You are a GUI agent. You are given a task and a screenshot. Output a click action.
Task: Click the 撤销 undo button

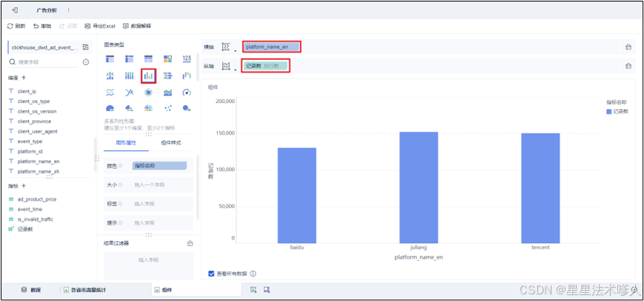coord(42,26)
